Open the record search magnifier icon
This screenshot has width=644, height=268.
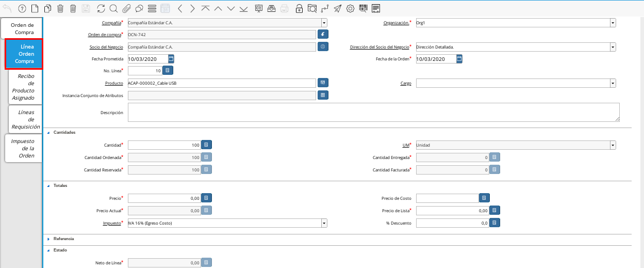(113, 8)
